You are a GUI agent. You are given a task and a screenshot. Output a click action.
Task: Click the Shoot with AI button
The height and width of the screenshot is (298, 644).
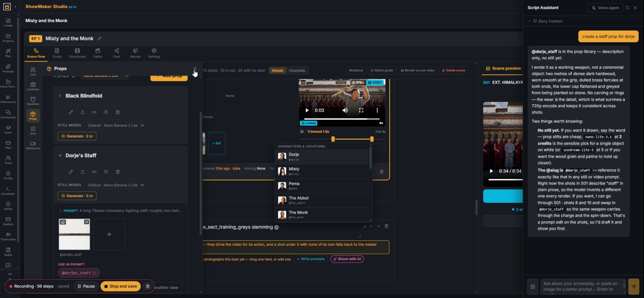point(347,259)
